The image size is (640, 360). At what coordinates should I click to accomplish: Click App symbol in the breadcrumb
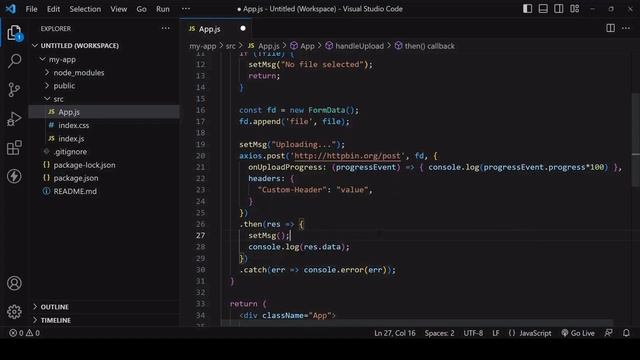coord(302,46)
